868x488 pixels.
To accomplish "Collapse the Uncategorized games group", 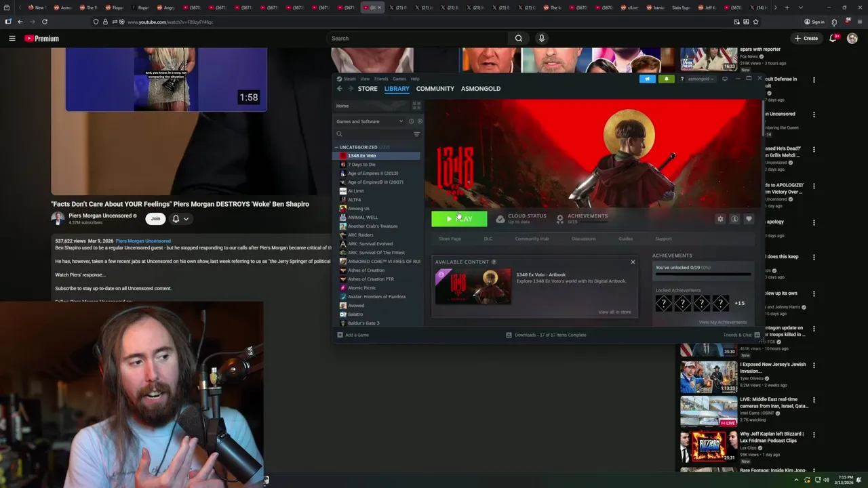I will [336, 147].
